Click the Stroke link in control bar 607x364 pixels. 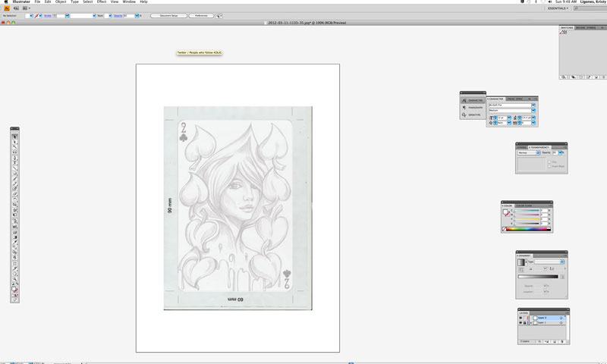pos(48,16)
